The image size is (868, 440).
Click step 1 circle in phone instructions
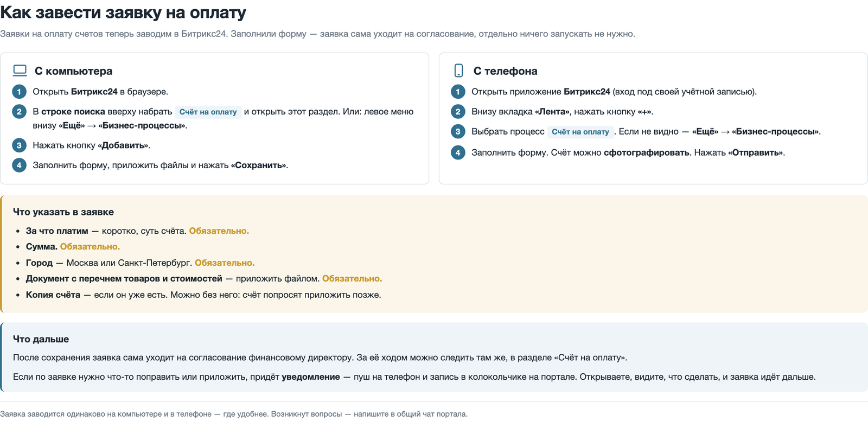[458, 92]
